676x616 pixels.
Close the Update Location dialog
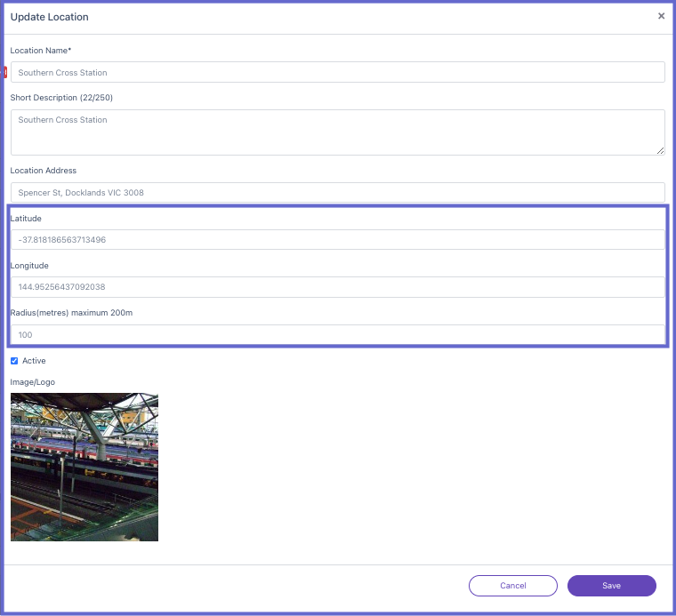(x=661, y=16)
